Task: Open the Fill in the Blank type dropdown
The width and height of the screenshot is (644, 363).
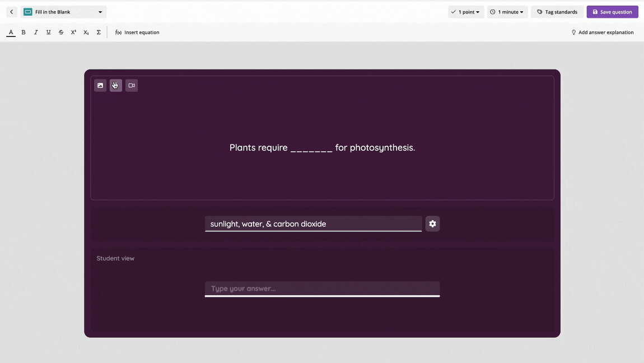Action: coord(64,12)
